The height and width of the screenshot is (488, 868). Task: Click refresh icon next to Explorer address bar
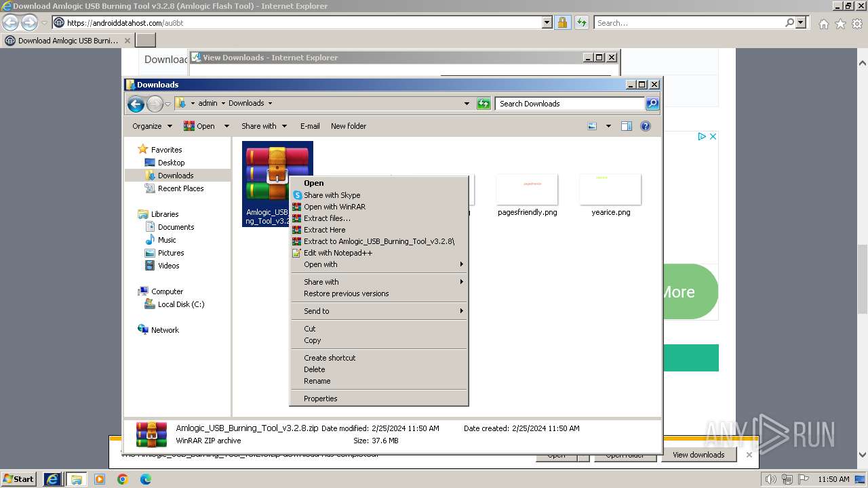click(484, 104)
